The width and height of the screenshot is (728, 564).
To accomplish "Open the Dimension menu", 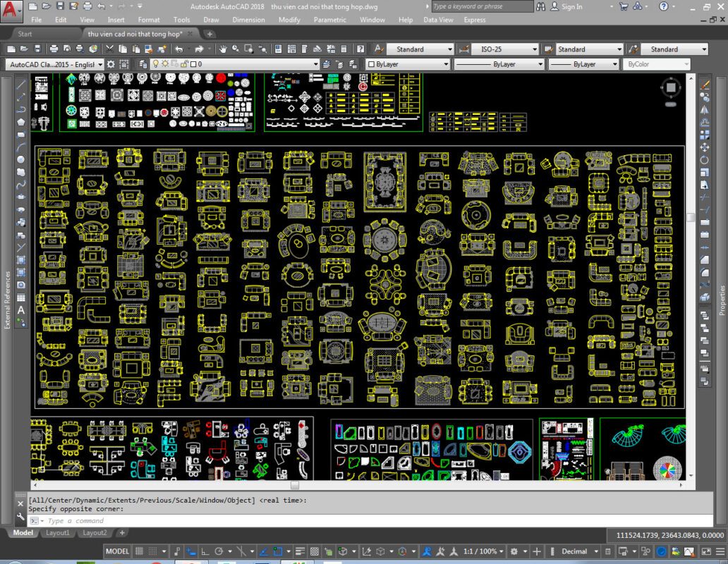I will pos(248,20).
